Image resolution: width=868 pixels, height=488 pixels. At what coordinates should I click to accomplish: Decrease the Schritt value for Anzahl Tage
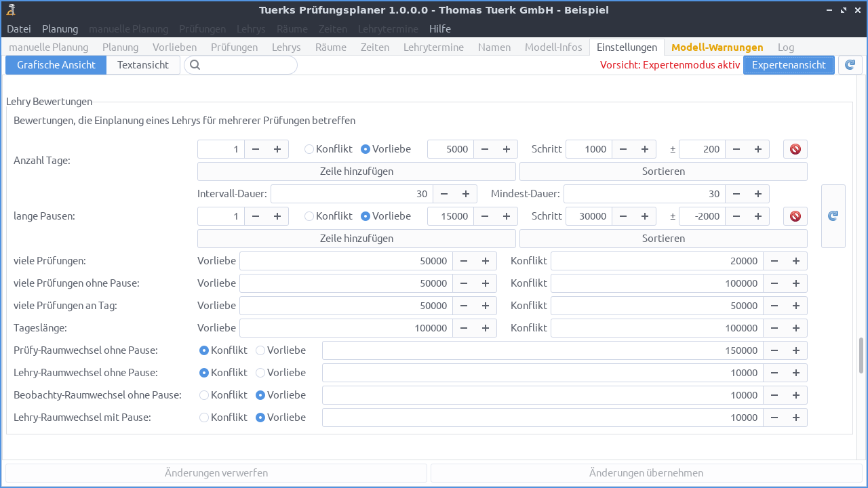point(623,148)
